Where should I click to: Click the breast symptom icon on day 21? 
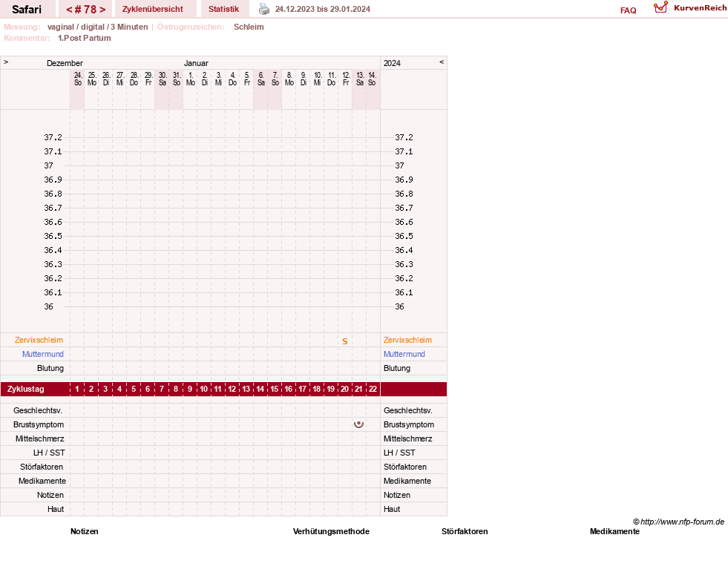tap(358, 424)
